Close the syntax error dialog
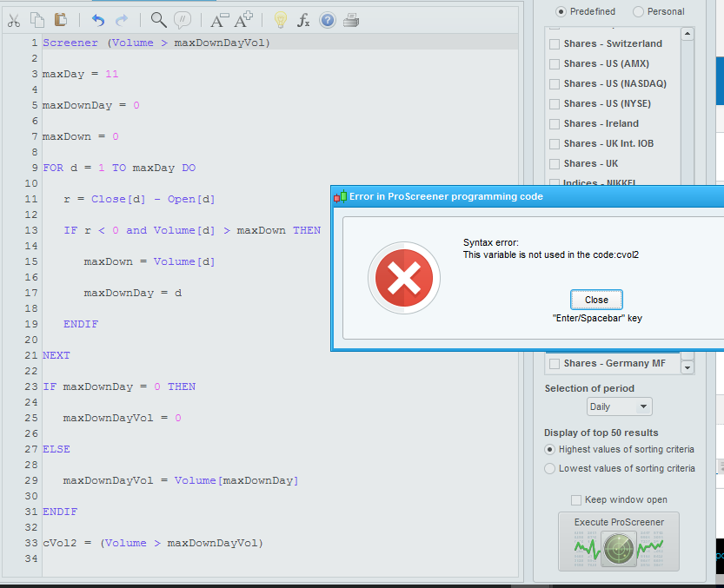 [x=596, y=300]
